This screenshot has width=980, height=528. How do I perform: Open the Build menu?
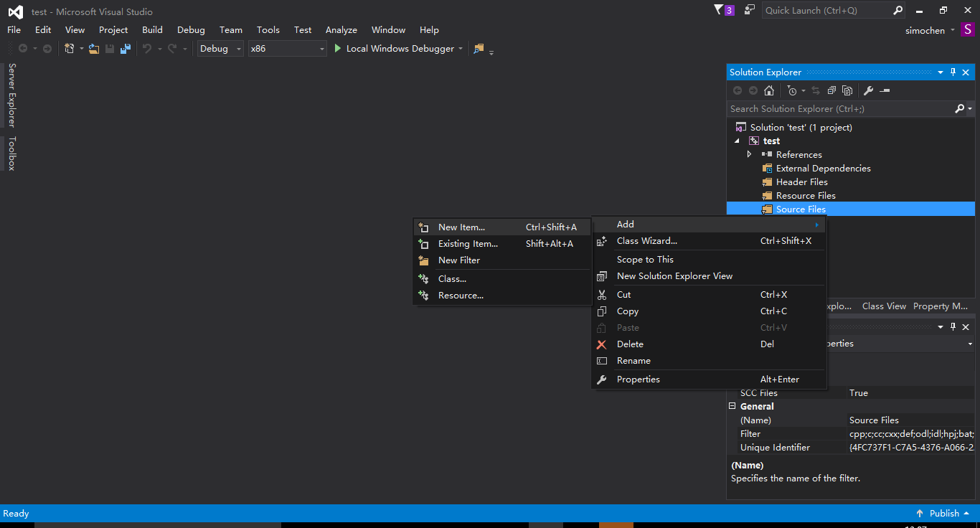click(152, 30)
